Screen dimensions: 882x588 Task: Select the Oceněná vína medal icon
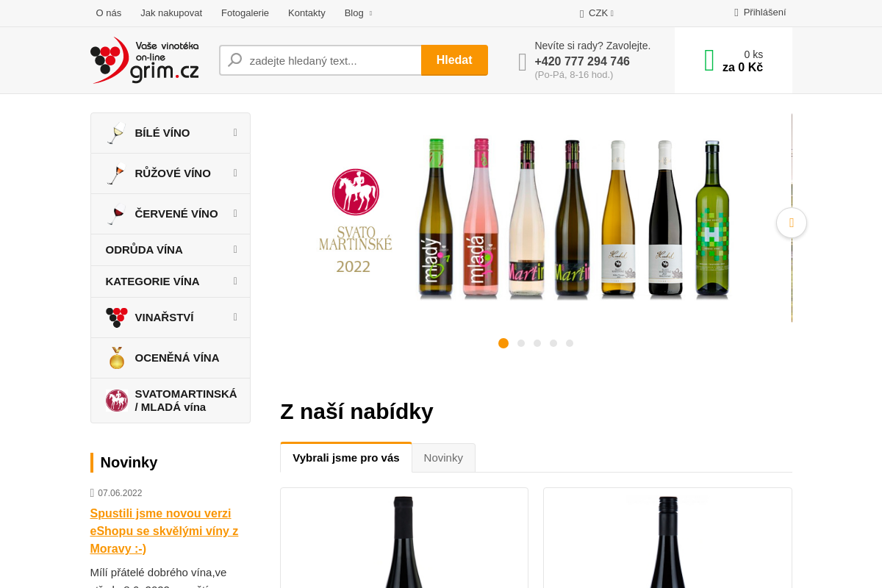116,357
